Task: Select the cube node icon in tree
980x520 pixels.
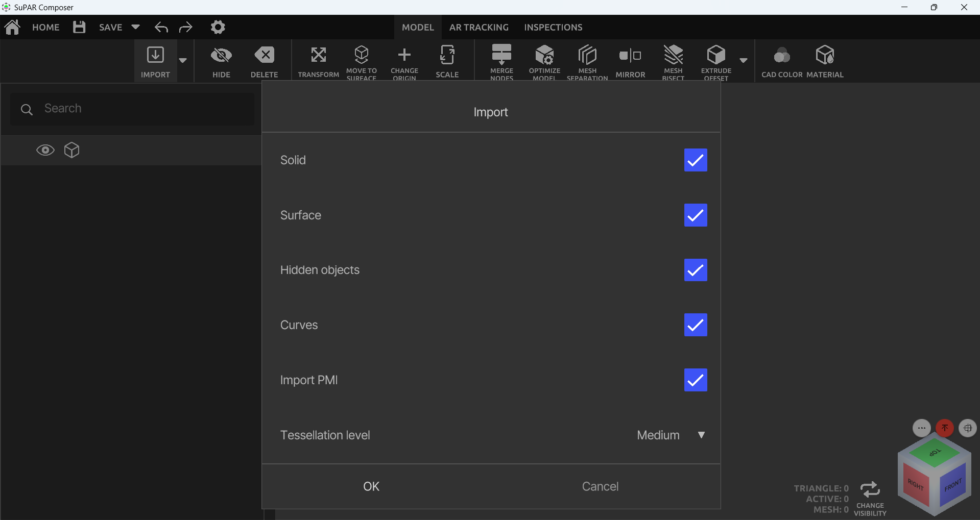Action: click(x=72, y=150)
